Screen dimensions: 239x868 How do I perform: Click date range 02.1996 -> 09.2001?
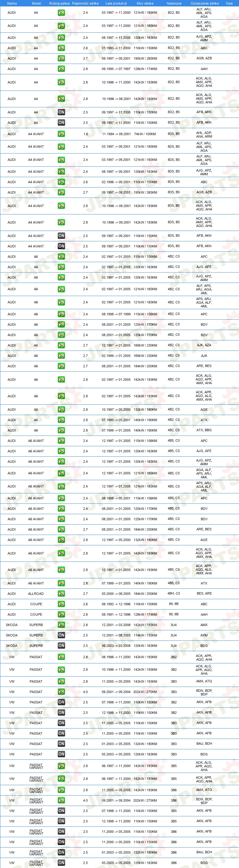(116, 182)
